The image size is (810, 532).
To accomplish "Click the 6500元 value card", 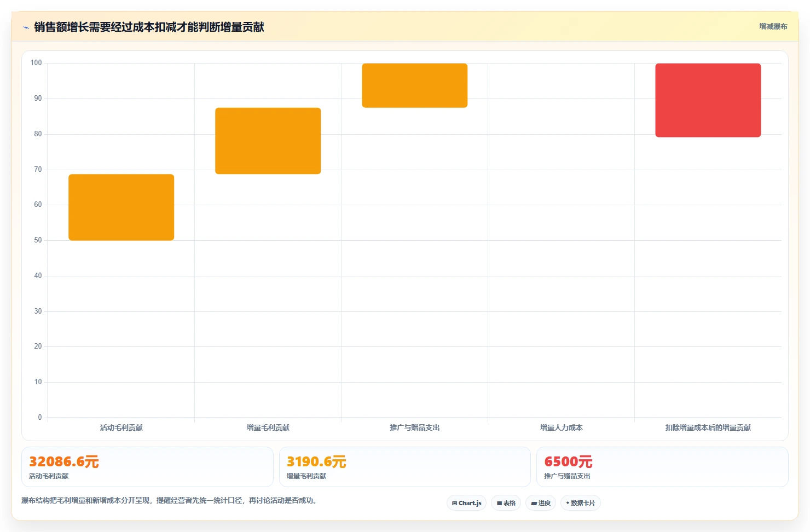I will (x=662, y=467).
